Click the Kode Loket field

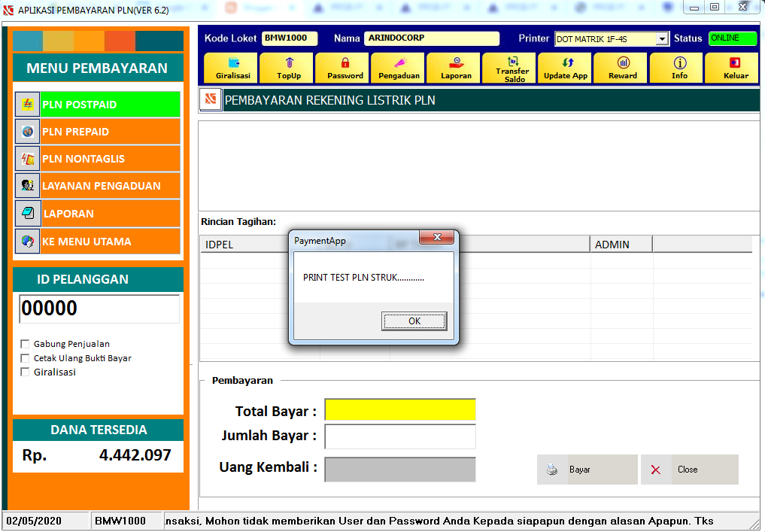[290, 38]
